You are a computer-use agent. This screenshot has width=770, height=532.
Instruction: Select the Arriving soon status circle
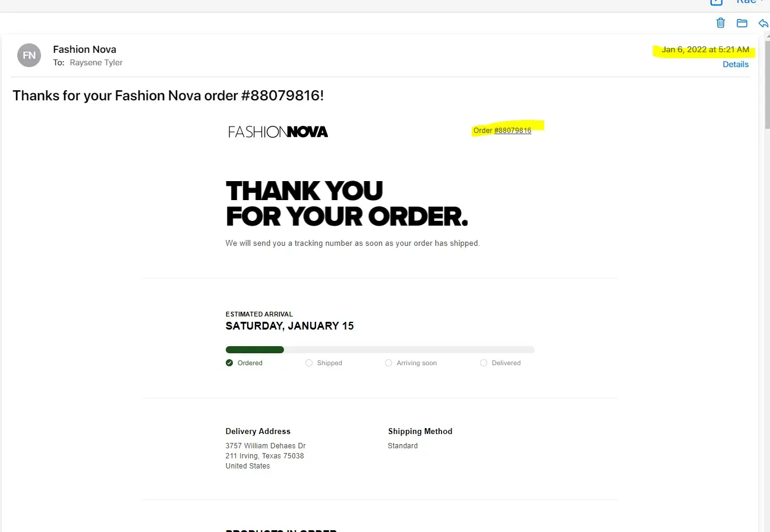tap(389, 363)
